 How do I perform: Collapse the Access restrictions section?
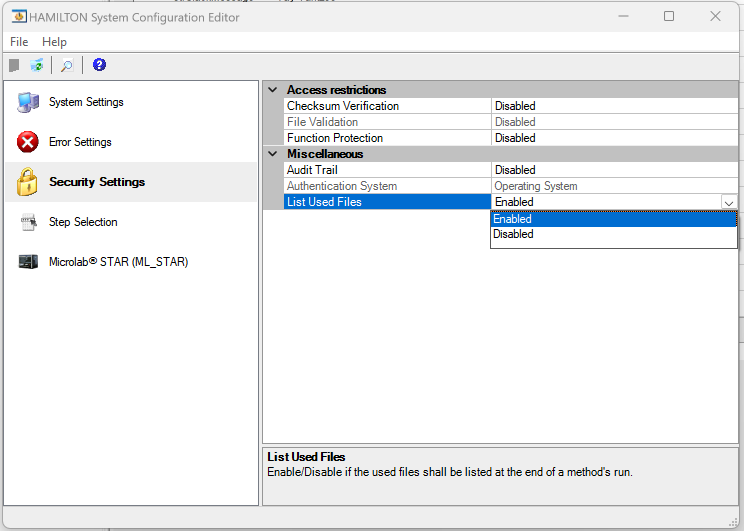(x=273, y=90)
